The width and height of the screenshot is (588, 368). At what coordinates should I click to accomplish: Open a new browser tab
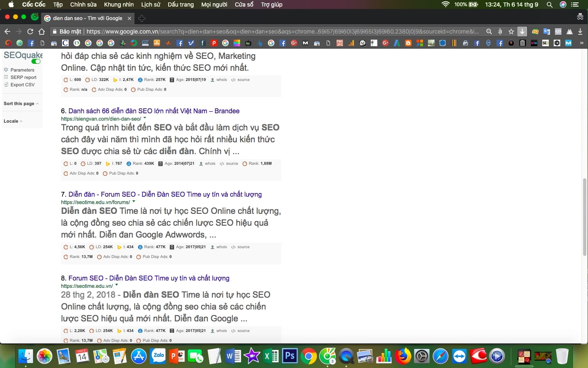tap(142, 18)
